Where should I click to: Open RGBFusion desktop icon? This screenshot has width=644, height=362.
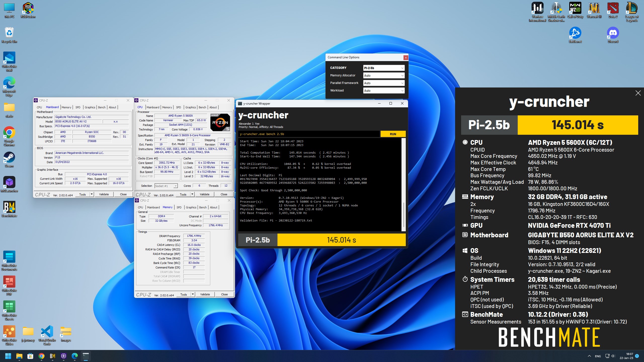[28, 11]
